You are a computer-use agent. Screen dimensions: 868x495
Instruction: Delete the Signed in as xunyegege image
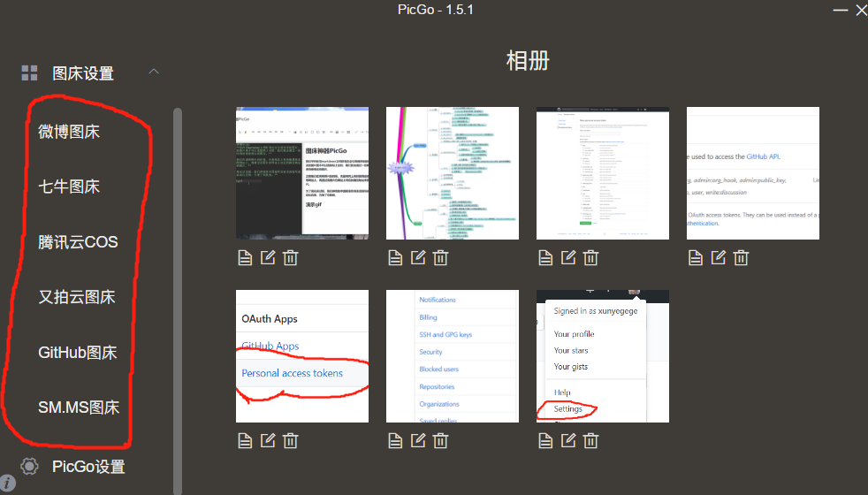coord(590,441)
